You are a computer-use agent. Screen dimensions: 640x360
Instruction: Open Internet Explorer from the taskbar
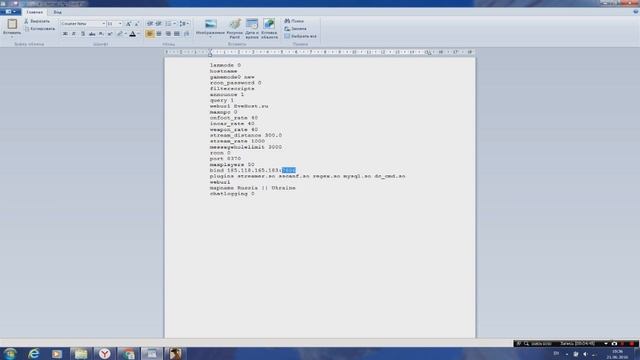click(x=33, y=353)
